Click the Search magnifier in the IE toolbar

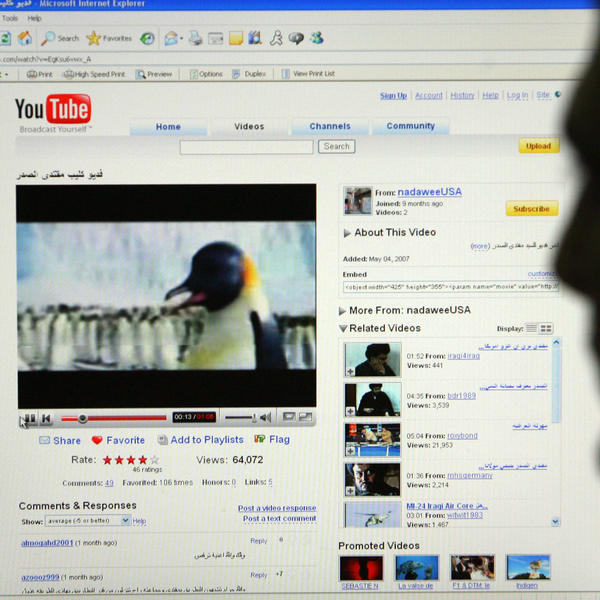point(49,38)
